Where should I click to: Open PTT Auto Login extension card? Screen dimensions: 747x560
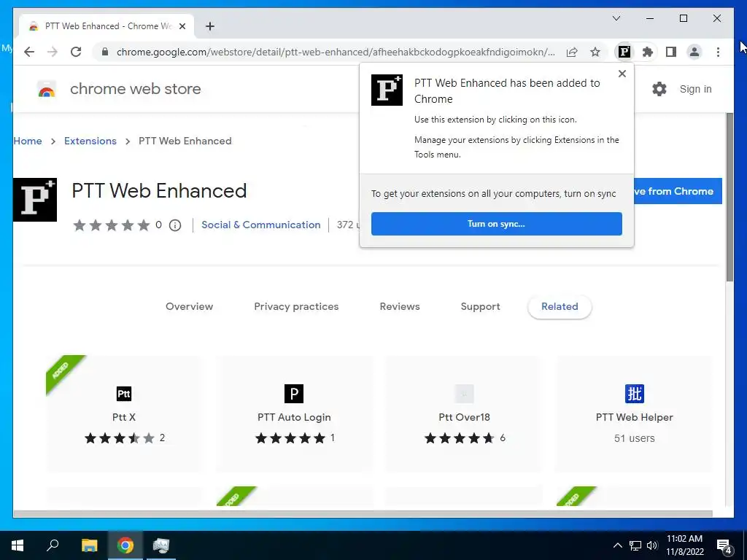(x=294, y=414)
